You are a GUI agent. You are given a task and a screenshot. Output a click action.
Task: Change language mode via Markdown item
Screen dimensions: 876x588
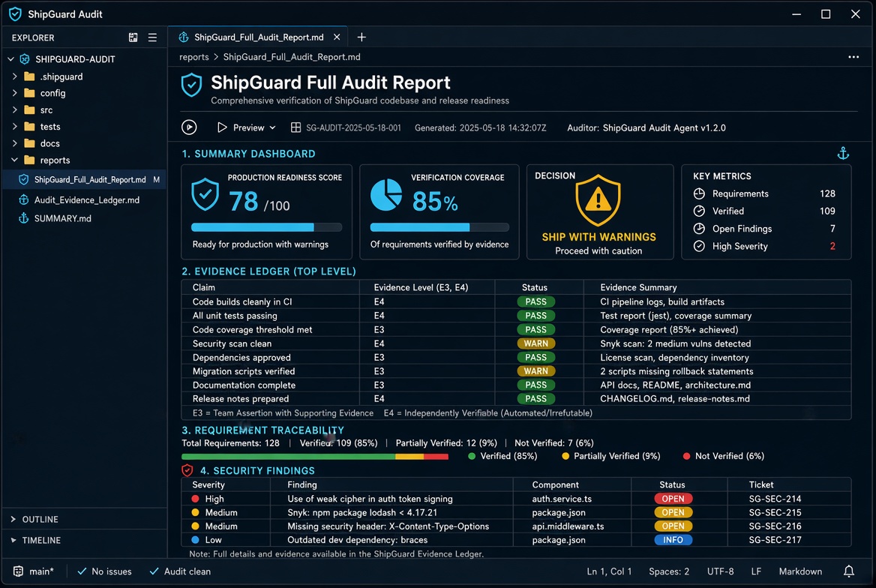click(800, 571)
